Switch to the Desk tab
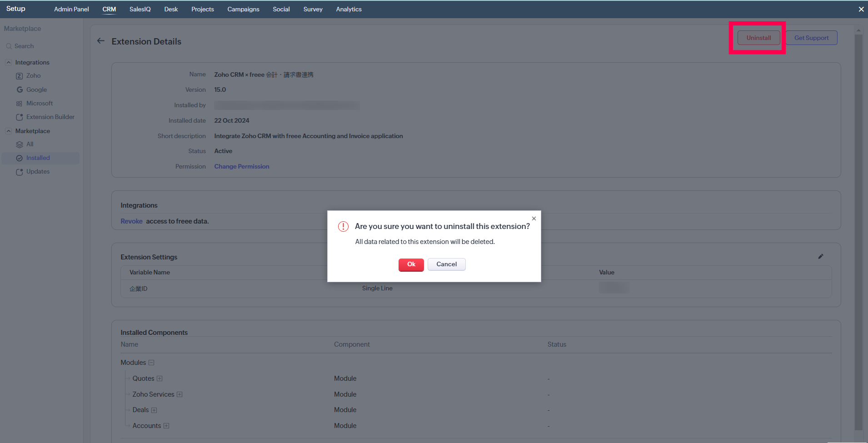Screen dimensions: 868x443 [x=171, y=9]
